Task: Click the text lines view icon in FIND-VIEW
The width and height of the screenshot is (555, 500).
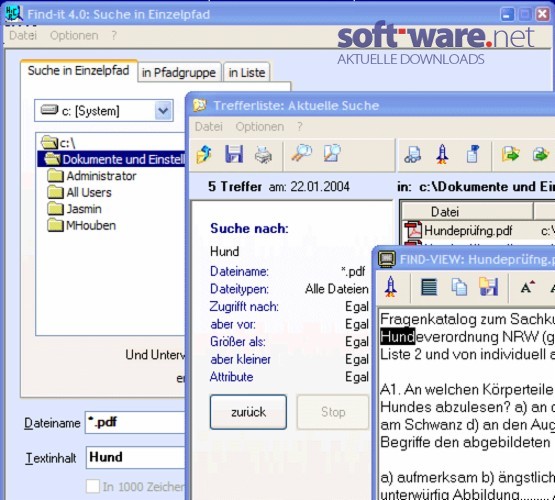Action: pyautogui.click(x=429, y=287)
